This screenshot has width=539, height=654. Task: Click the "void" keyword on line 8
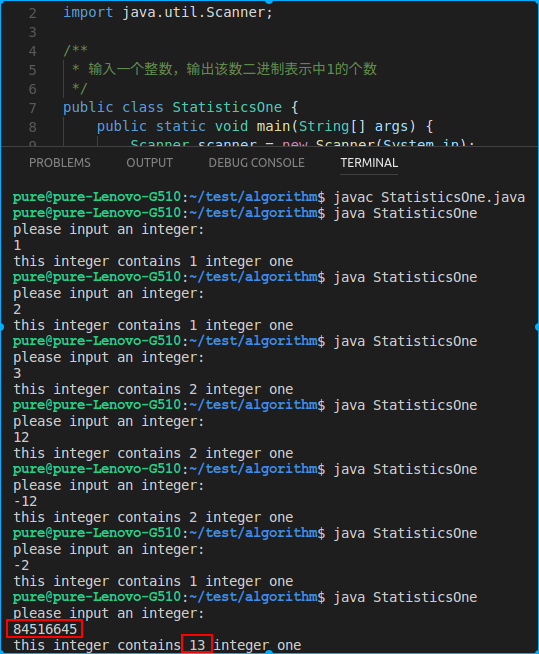coord(231,126)
